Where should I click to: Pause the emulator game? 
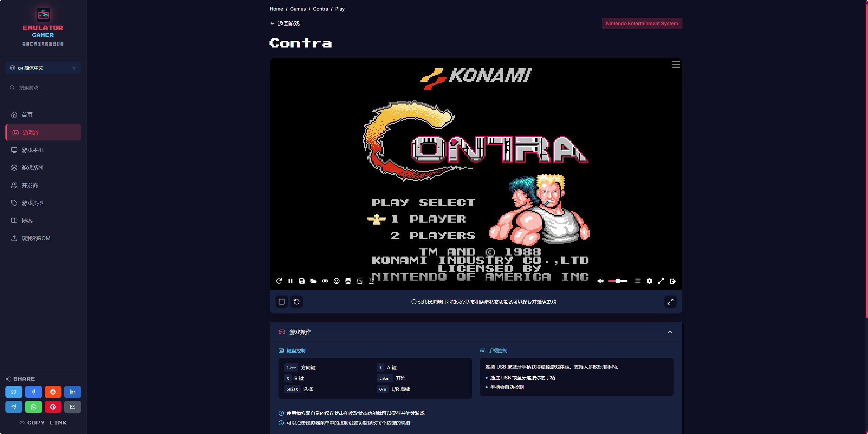[290, 281]
